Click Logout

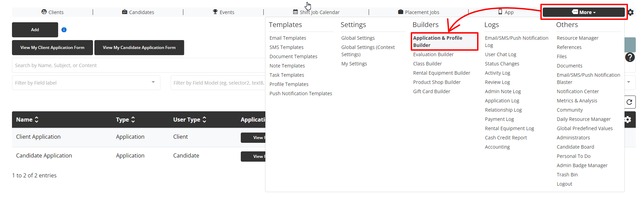tap(564, 184)
